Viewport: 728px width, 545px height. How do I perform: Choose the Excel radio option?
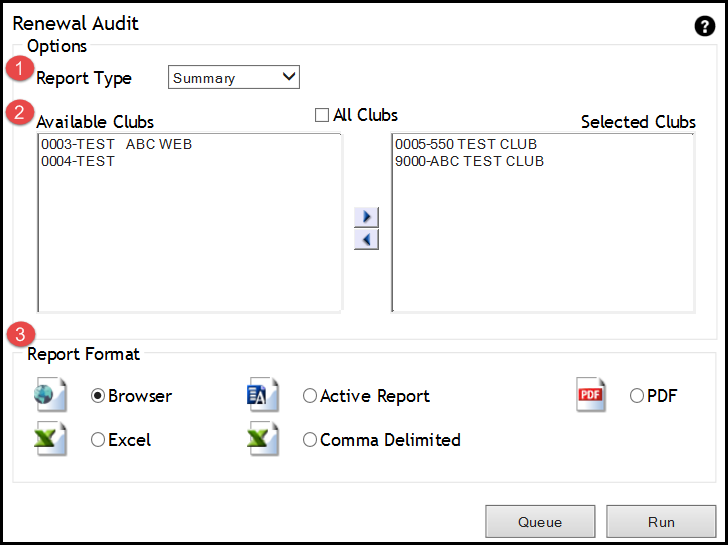pyautogui.click(x=98, y=440)
